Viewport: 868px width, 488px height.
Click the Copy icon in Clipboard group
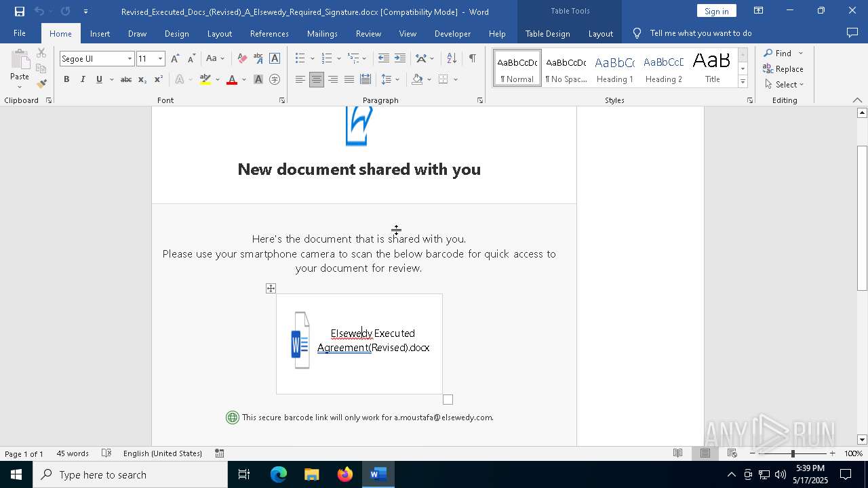[41, 68]
